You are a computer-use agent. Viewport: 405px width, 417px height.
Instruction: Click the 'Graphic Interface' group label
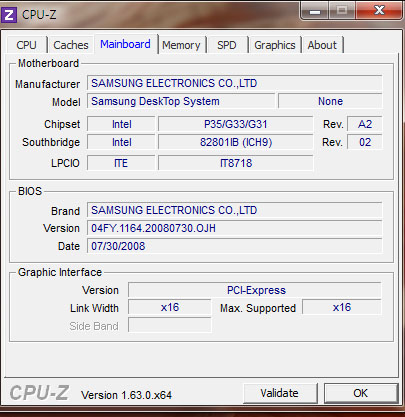tap(60, 272)
